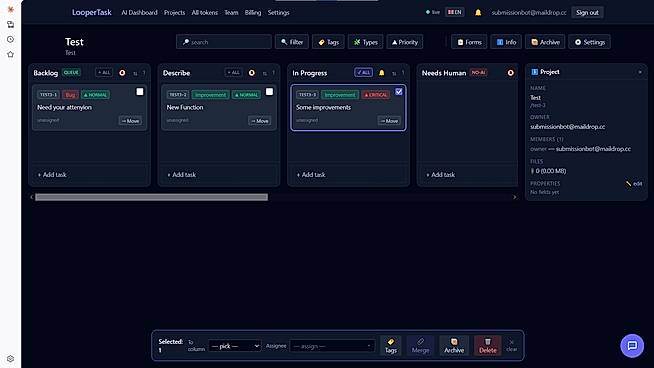Click the scrollbar right arrow
Viewport: 654px width, 368px height.
[x=514, y=197]
